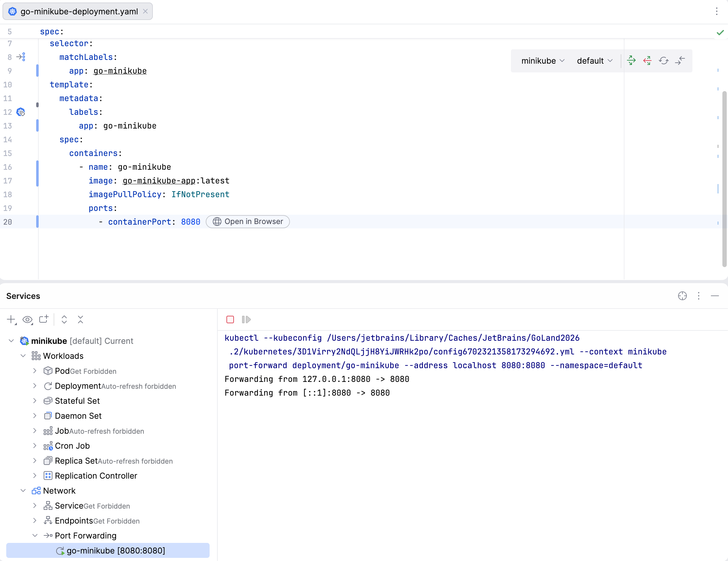728x561 pixels.
Task: Click the containerPort value 8080
Action: [191, 222]
